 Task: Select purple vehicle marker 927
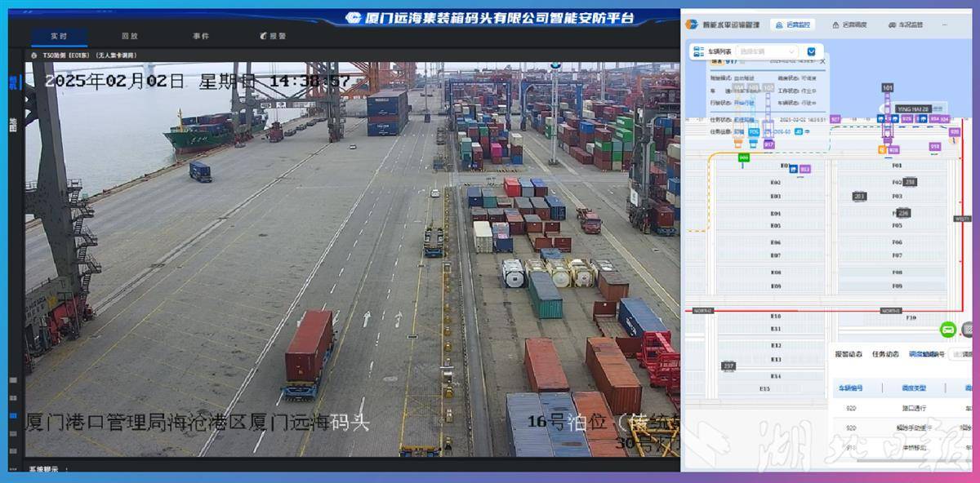coord(835,119)
